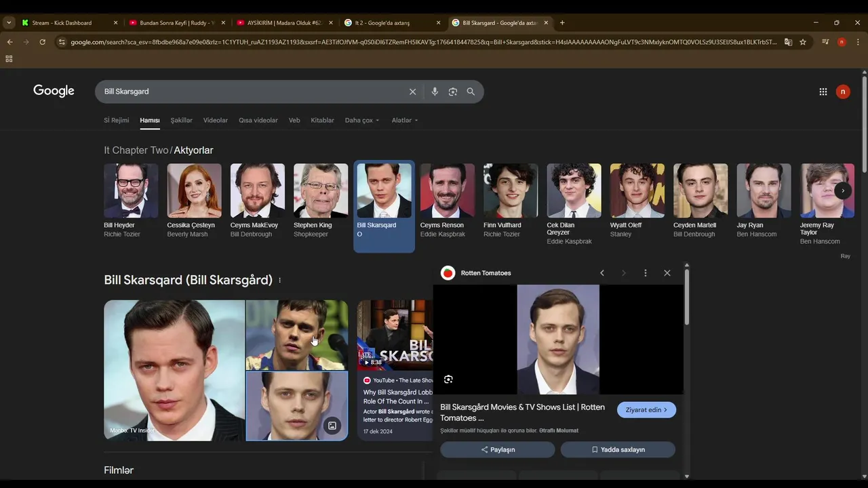
Task: Close the Rotten Tomatoes image preview panel
Action: point(667,272)
